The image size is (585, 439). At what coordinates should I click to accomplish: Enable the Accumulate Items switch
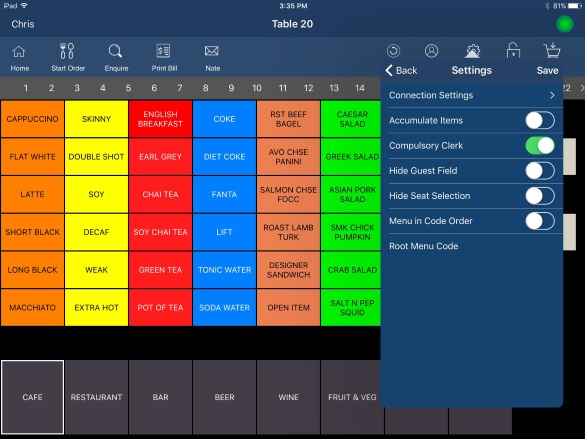(x=540, y=120)
